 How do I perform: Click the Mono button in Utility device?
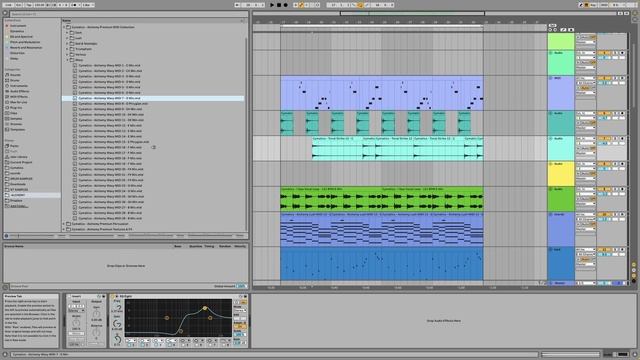(76, 333)
